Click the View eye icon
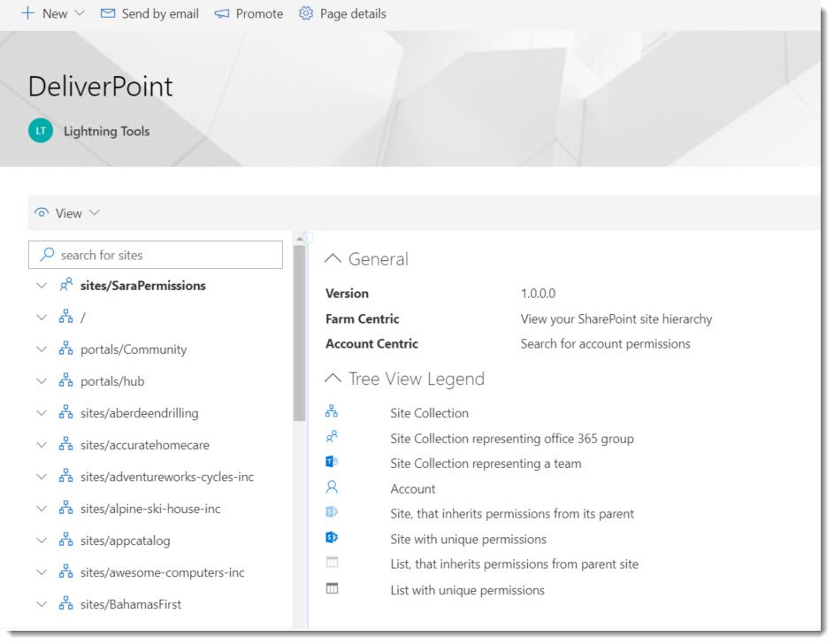The height and width of the screenshot is (644, 834). (42, 212)
